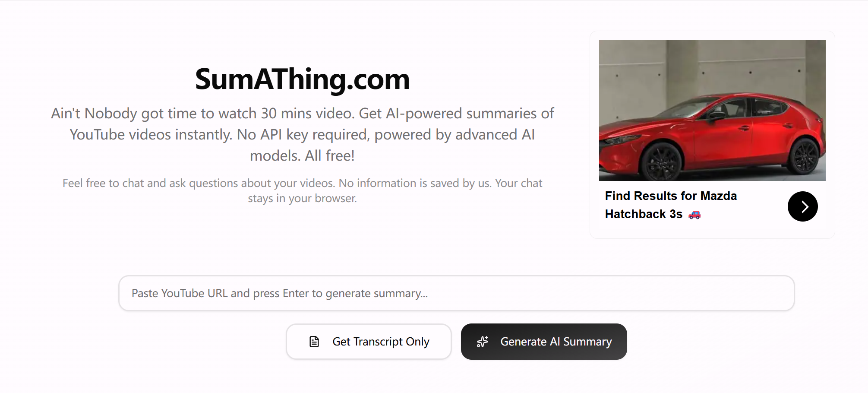868x393 pixels.
Task: Click the sparkle icon on Generate AI Summary
Action: [x=482, y=342]
